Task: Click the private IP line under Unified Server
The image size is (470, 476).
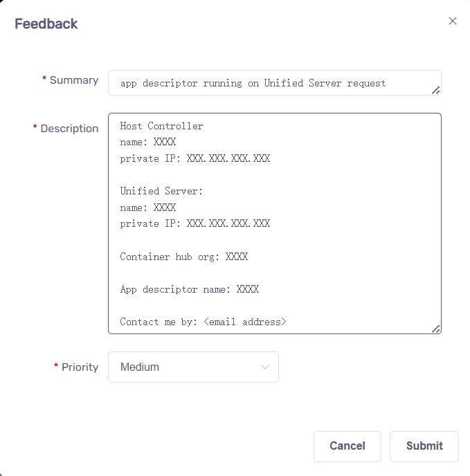Action: [x=195, y=223]
